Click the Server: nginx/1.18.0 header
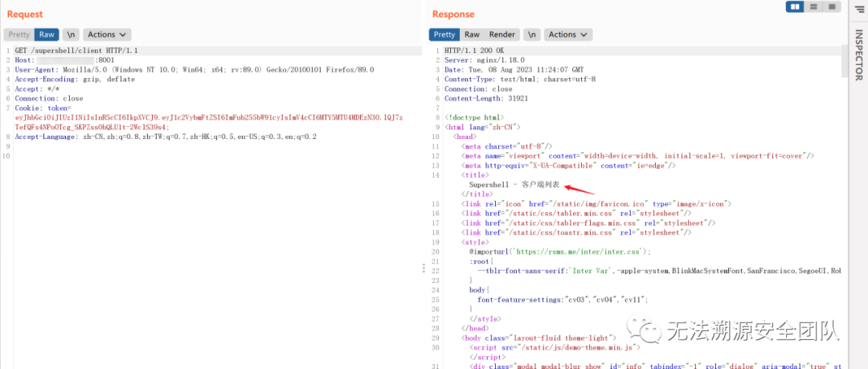The width and height of the screenshot is (868, 369). pos(485,59)
